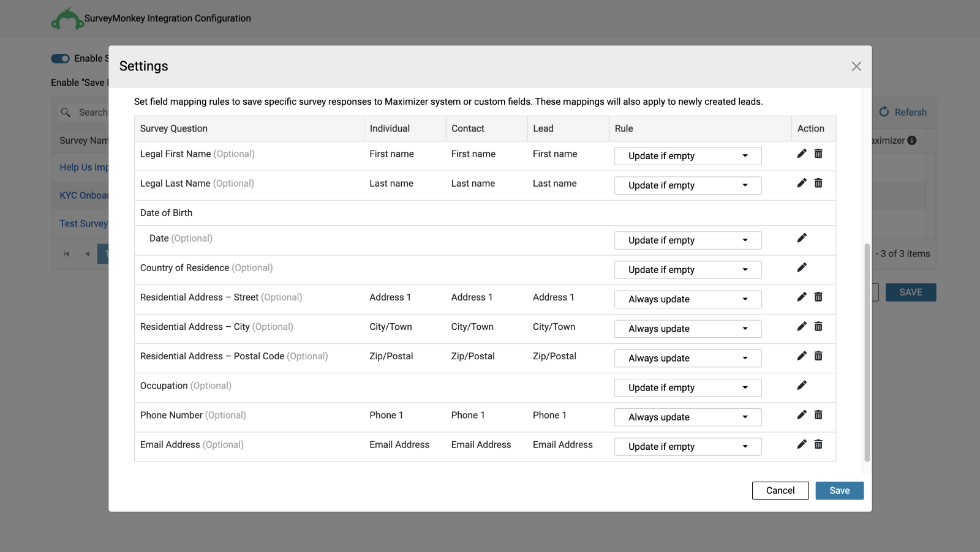
Task: Edit the Email Address mapping
Action: pyautogui.click(x=801, y=444)
